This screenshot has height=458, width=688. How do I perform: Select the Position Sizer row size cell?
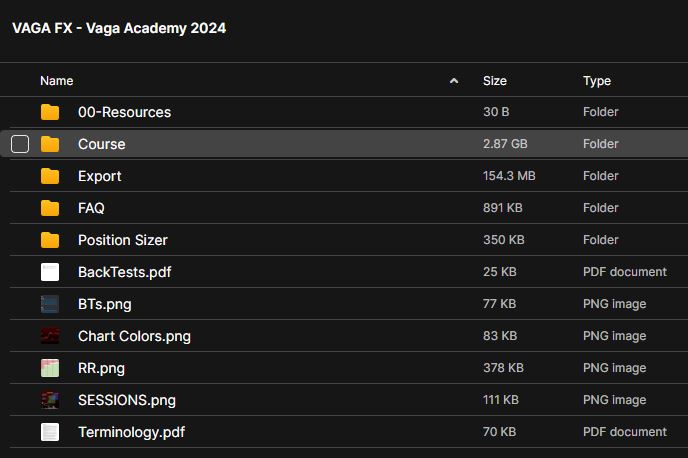(x=504, y=240)
